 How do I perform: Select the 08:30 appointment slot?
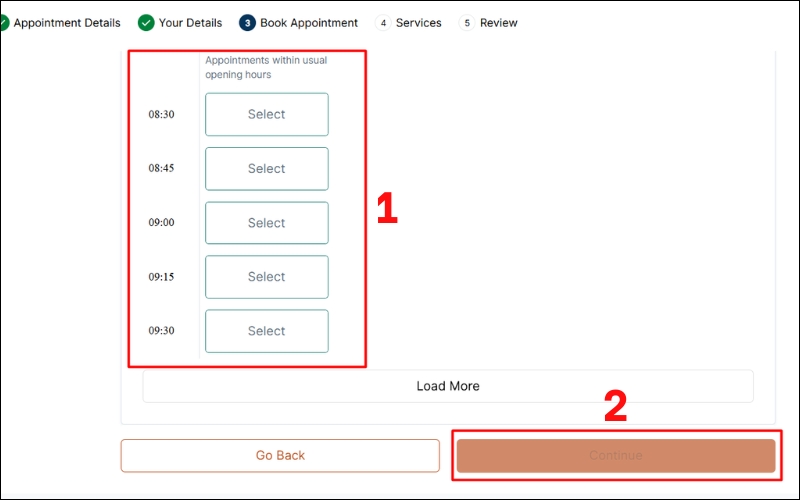[266, 114]
